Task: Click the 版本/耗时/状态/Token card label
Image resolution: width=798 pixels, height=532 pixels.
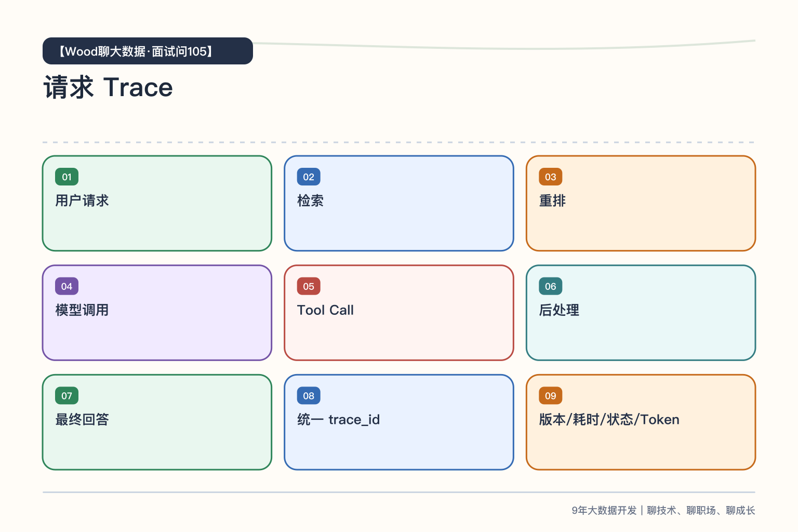Action: [609, 420]
